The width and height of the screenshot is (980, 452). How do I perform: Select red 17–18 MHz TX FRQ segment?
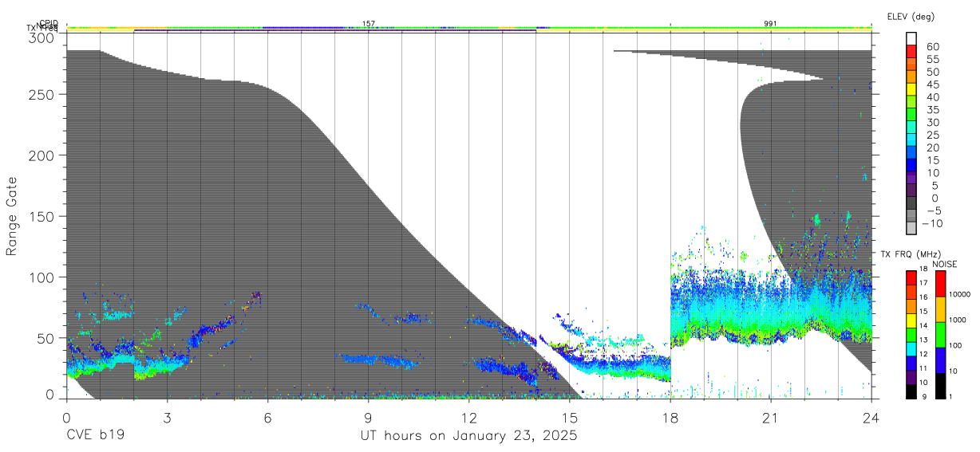tap(911, 277)
